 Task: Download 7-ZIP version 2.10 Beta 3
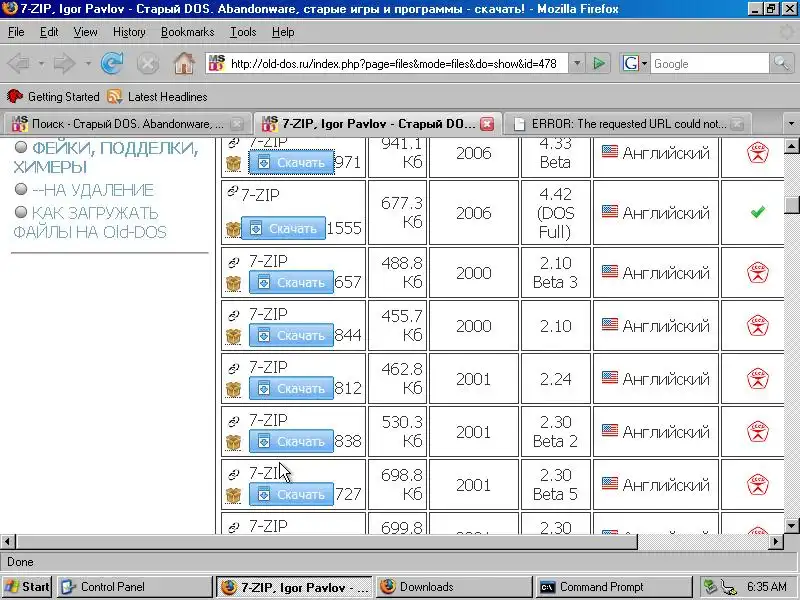[291, 282]
